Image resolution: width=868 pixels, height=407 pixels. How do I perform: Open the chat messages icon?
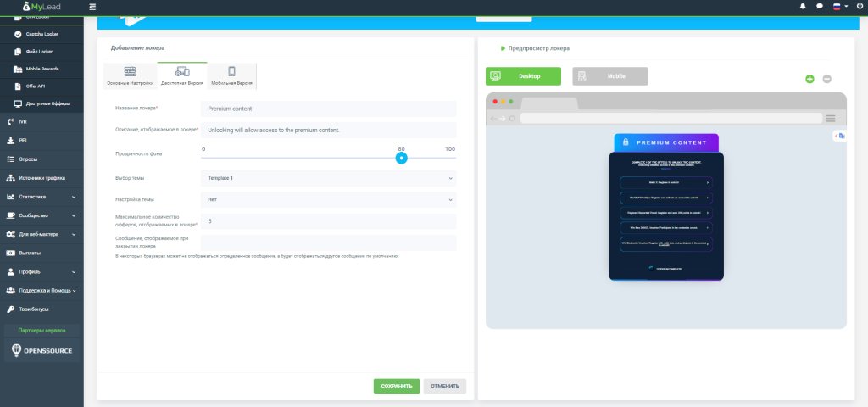(820, 7)
